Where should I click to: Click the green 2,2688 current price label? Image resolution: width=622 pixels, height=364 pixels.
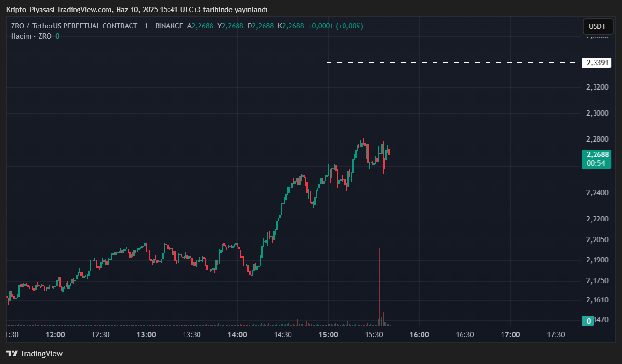[597, 155]
